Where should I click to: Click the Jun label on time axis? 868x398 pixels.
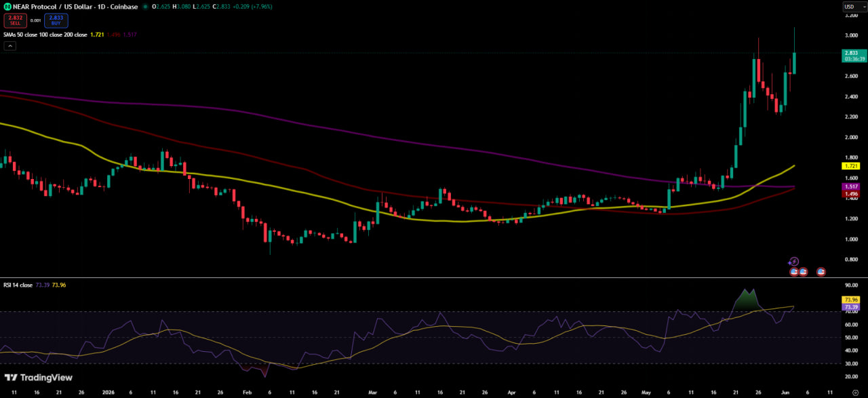tap(785, 393)
